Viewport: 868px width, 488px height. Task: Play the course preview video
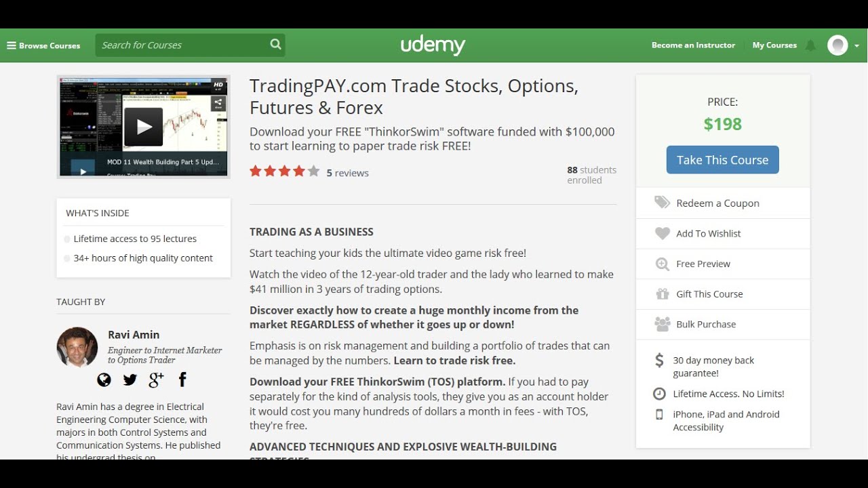(143, 127)
